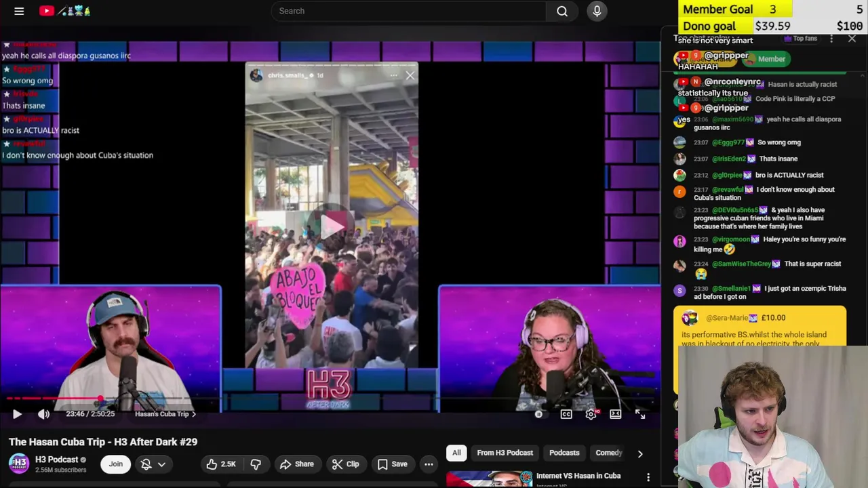The width and height of the screenshot is (868, 488).
Task: Share the video
Action: 297,464
